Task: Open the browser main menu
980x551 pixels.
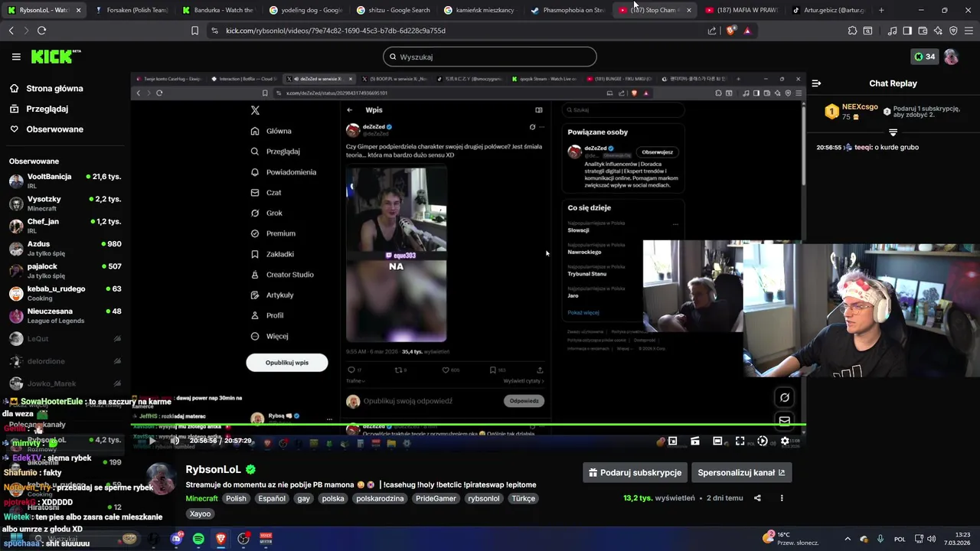Action: [969, 31]
